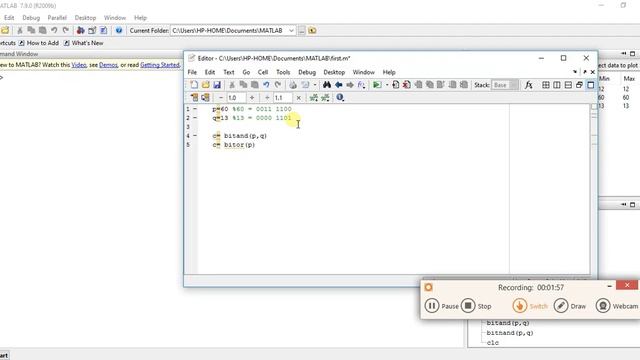Open the function browser fx icon

coord(529,85)
